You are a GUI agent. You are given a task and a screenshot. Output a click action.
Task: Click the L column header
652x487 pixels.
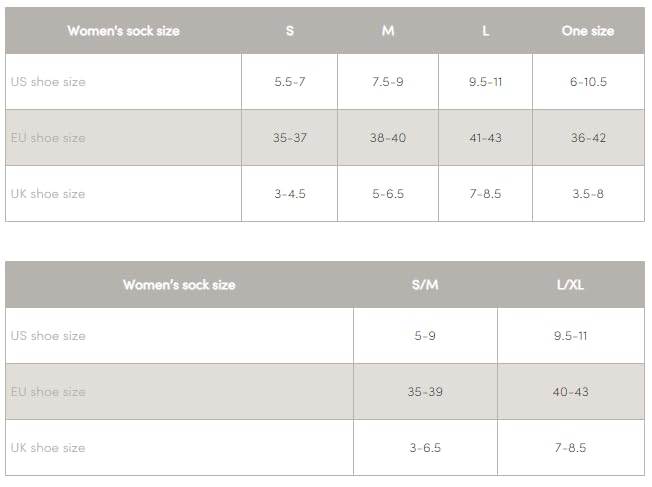pos(485,31)
